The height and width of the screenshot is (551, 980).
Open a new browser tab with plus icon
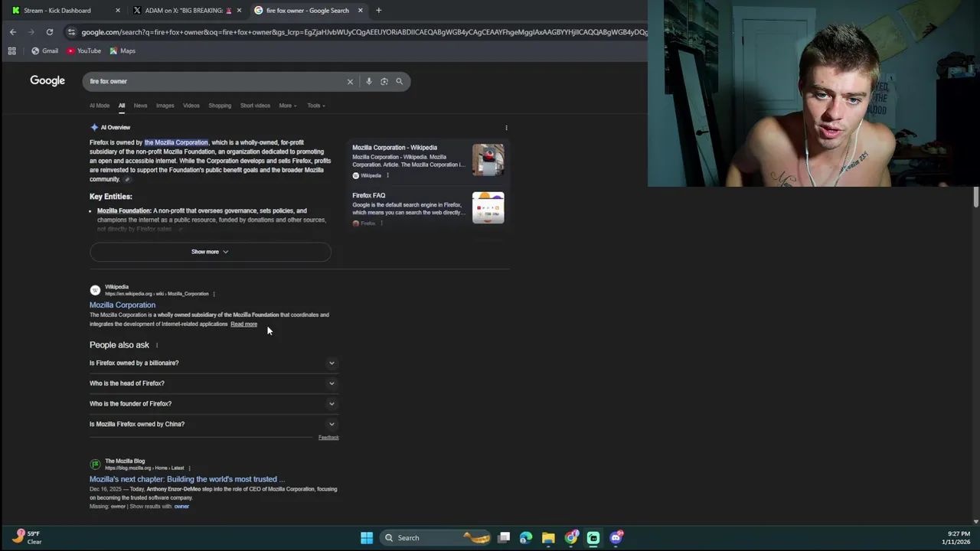(378, 11)
